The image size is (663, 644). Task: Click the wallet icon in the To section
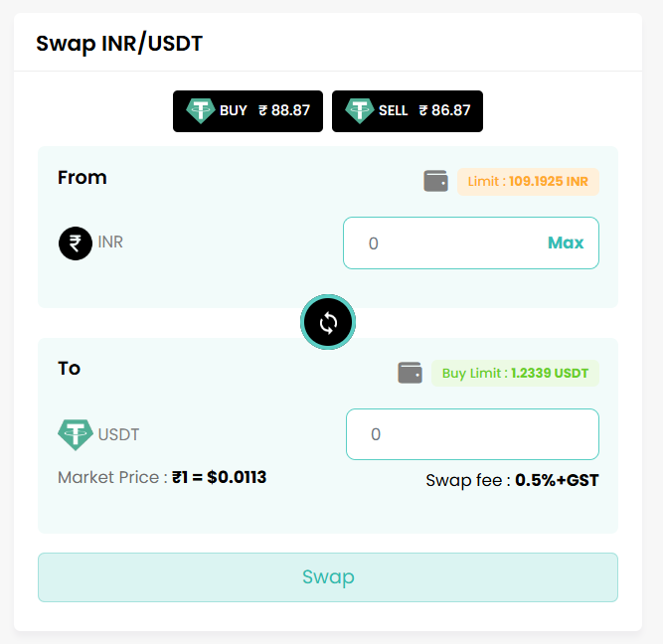pyautogui.click(x=410, y=373)
